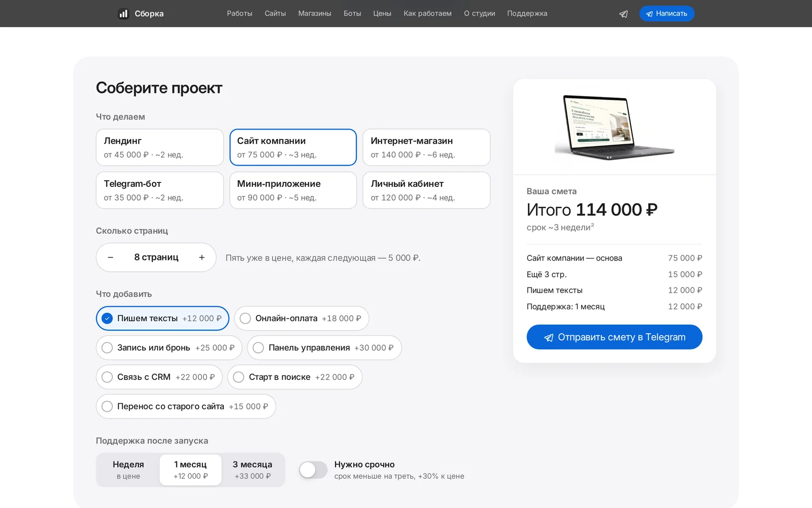The height and width of the screenshot is (508, 812).
Task: Choose the Интернет-магазин project card
Action: pos(426,147)
